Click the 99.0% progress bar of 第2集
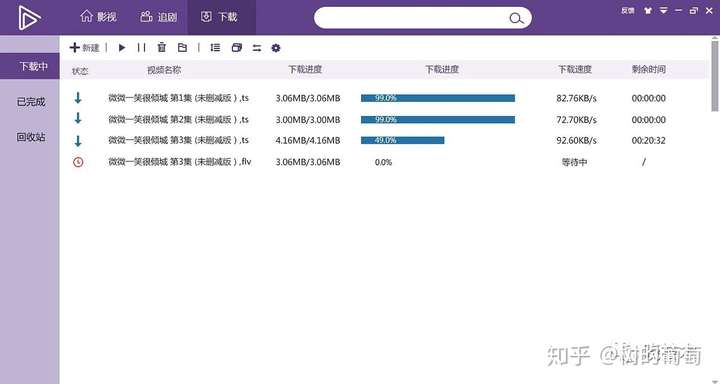The height and width of the screenshot is (384, 720). (438, 119)
